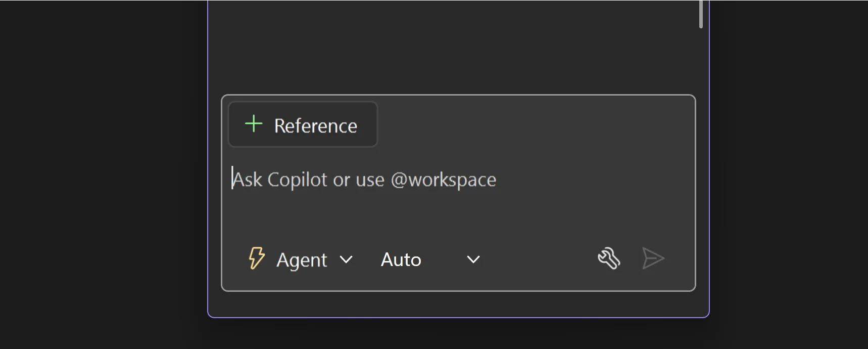The width and height of the screenshot is (868, 349).
Task: Open the Auto model picker dropdown
Action: pyautogui.click(x=430, y=259)
